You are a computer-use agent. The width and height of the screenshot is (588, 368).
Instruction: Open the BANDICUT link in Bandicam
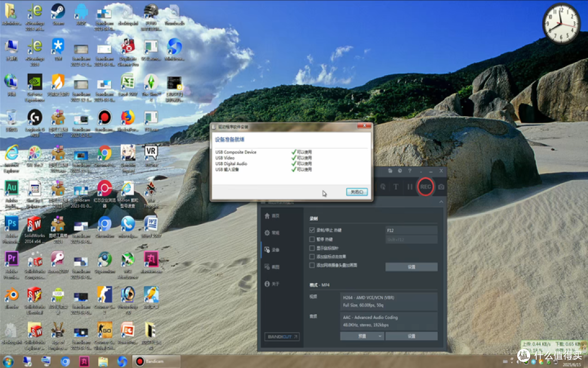pos(282,337)
